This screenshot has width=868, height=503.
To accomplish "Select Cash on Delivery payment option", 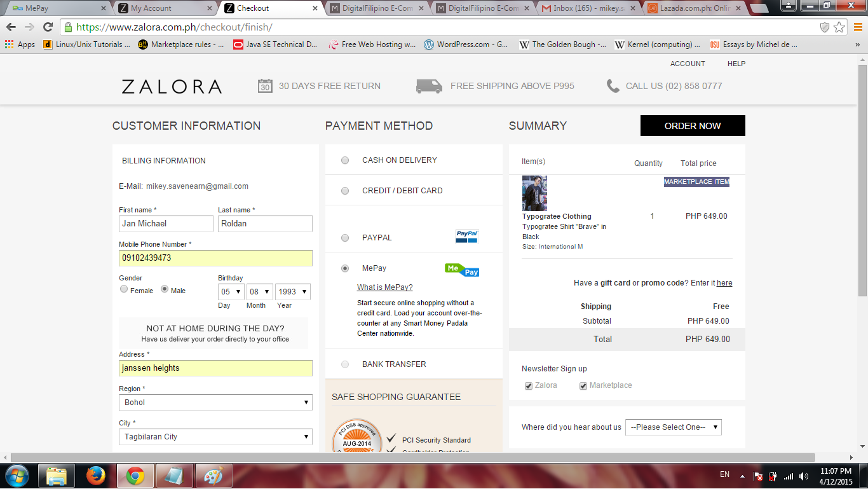I will [x=345, y=160].
